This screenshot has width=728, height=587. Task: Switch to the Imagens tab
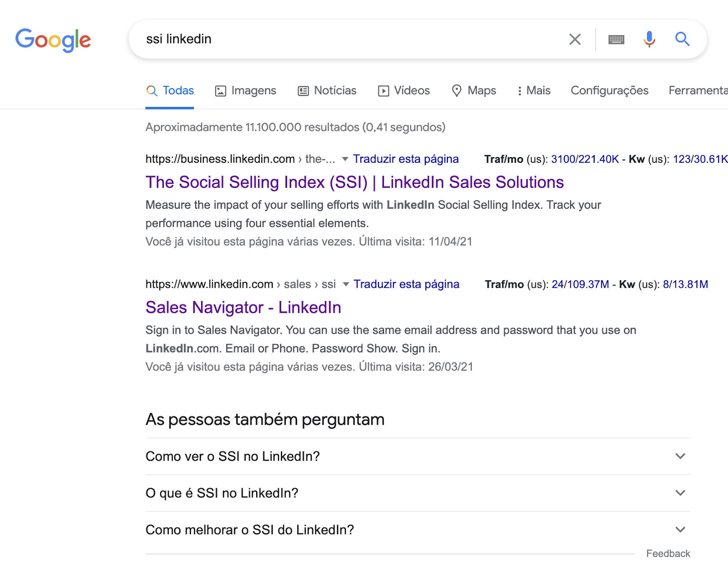tap(246, 90)
